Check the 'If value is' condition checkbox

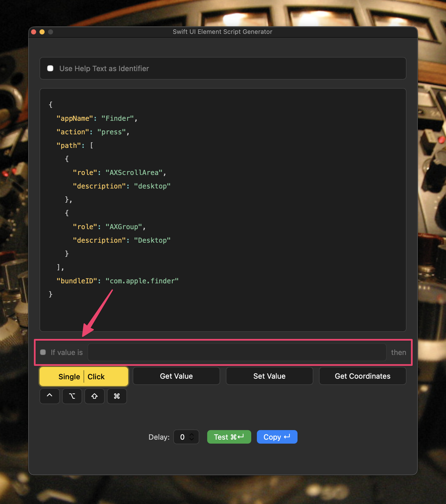[x=43, y=352]
